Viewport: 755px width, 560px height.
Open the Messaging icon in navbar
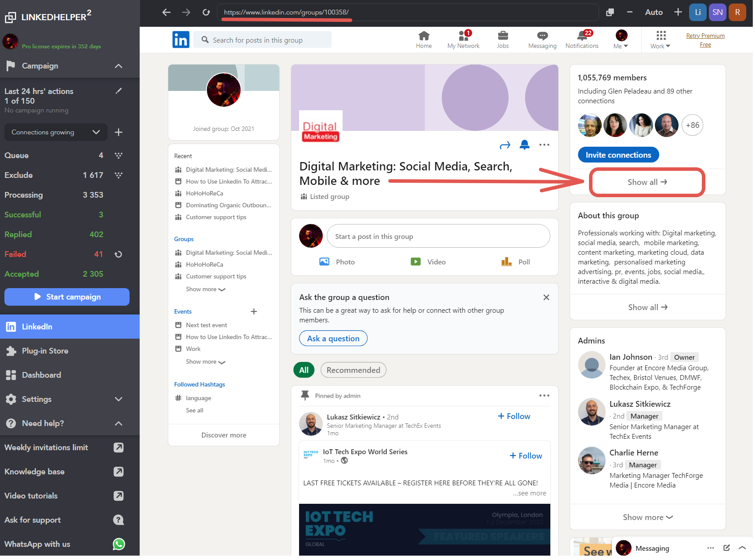542,36
